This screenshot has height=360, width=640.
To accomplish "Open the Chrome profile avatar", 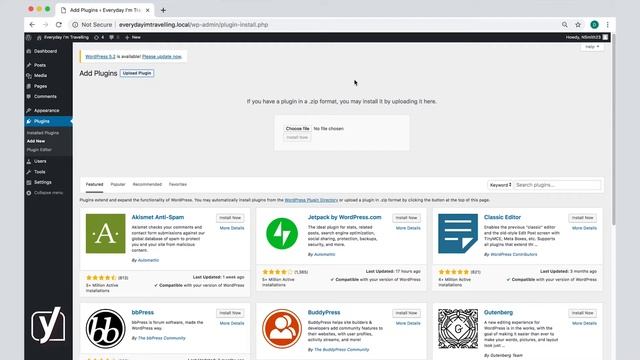I will pos(594,24).
